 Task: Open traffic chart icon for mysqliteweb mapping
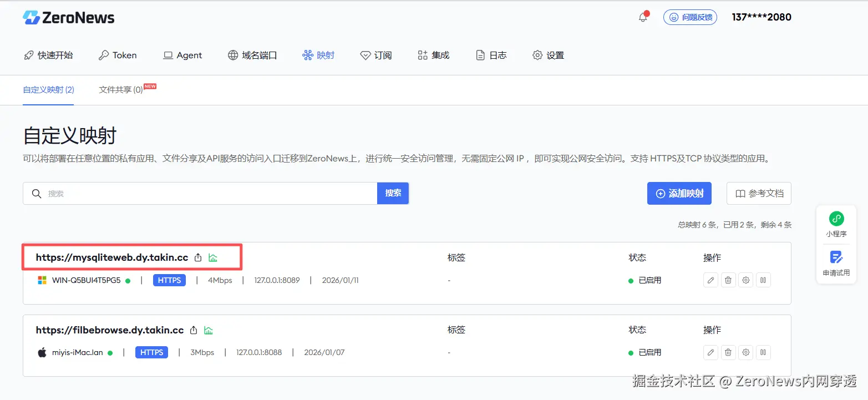click(x=213, y=257)
